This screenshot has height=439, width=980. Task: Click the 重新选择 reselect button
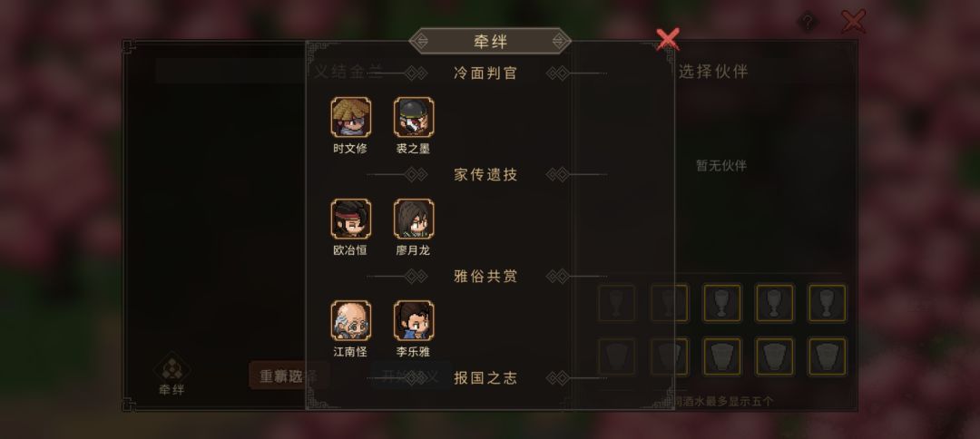tap(289, 376)
